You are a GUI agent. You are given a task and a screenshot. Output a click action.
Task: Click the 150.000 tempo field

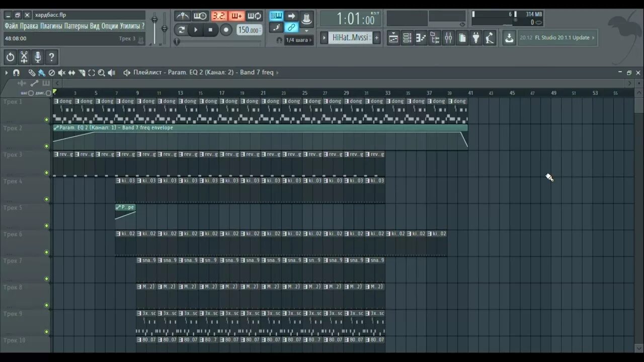click(249, 30)
